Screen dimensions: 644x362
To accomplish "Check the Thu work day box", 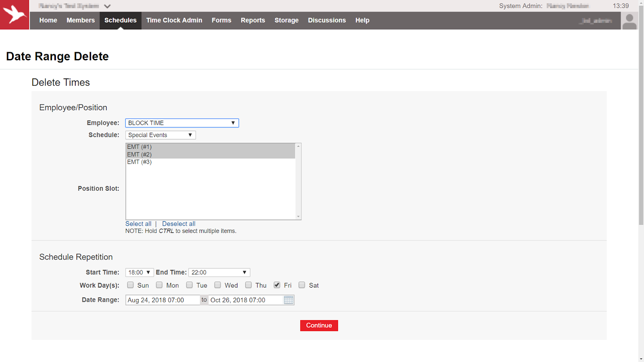I will tap(249, 285).
